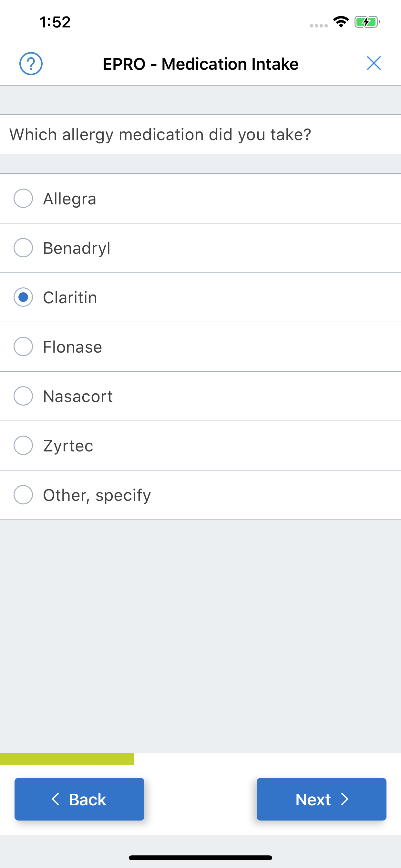The width and height of the screenshot is (401, 868).
Task: Tap the green survey progress bar
Action: [67, 759]
